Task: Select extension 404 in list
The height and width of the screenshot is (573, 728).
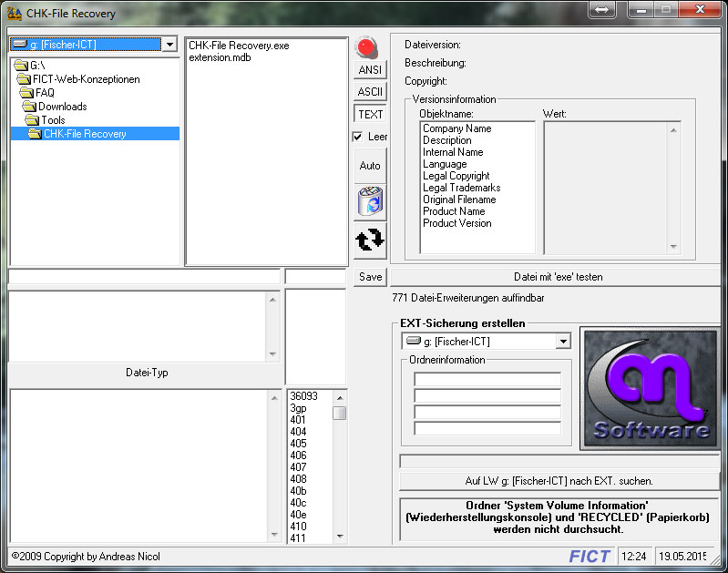Action: (298, 432)
